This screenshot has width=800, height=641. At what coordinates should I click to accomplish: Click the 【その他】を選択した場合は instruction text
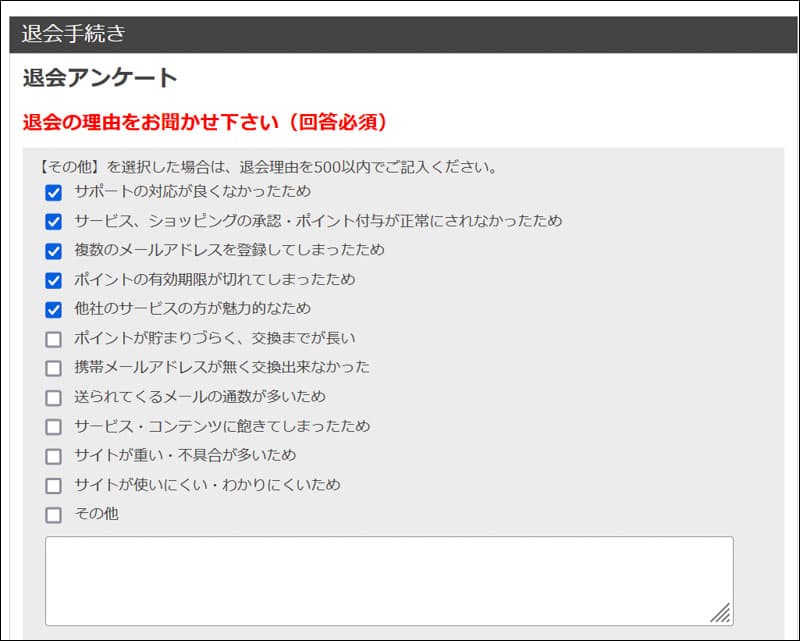pyautogui.click(x=267, y=167)
